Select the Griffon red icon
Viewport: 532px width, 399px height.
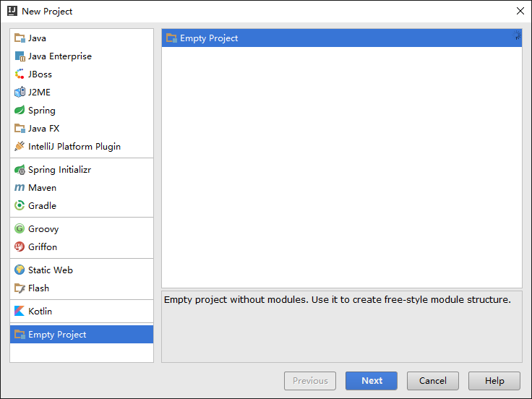pyautogui.click(x=20, y=246)
